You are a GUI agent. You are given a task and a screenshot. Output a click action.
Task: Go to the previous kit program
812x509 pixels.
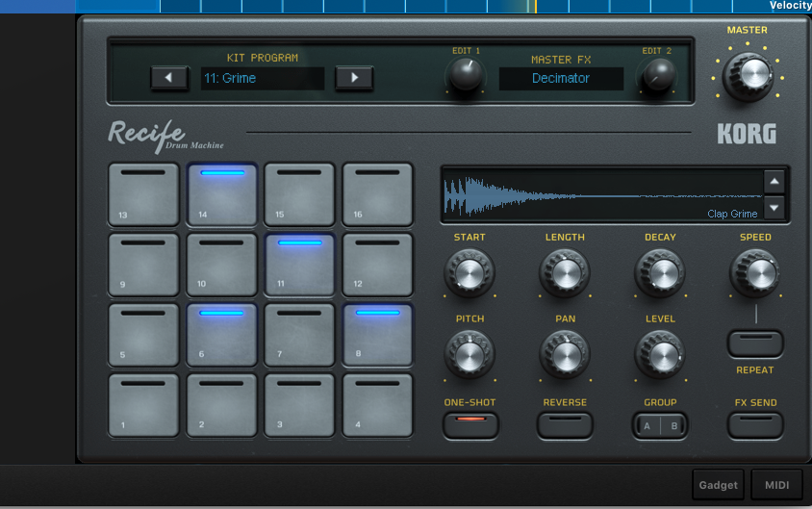pos(168,78)
